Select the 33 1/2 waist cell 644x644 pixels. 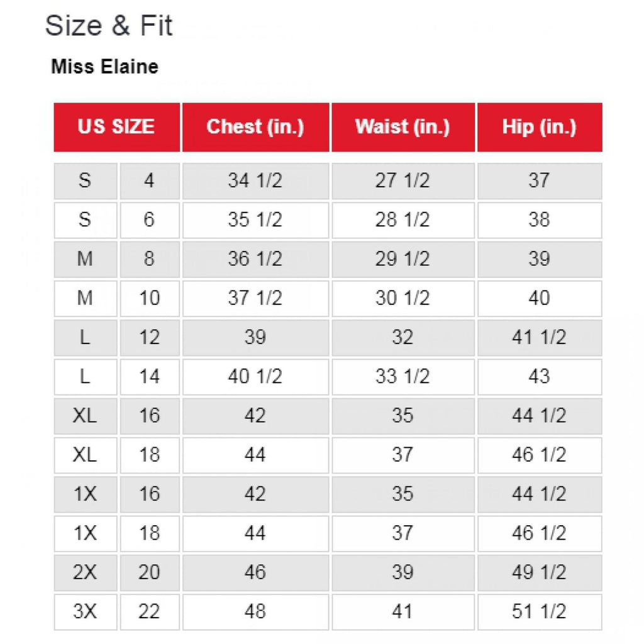402,377
